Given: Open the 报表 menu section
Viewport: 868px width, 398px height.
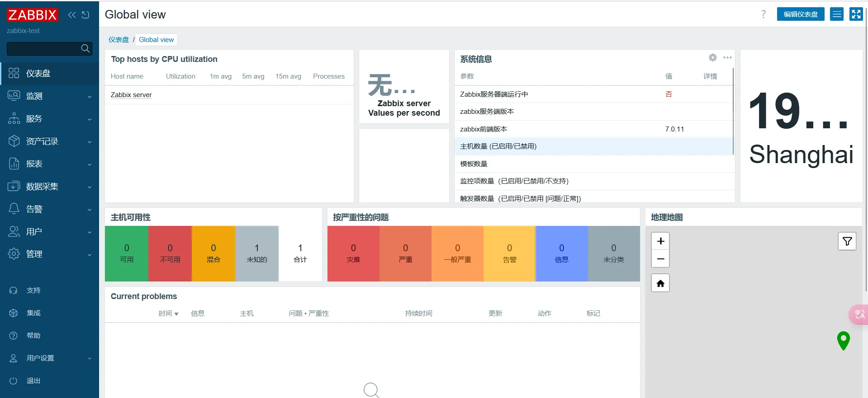Looking at the screenshot, I should [x=49, y=164].
